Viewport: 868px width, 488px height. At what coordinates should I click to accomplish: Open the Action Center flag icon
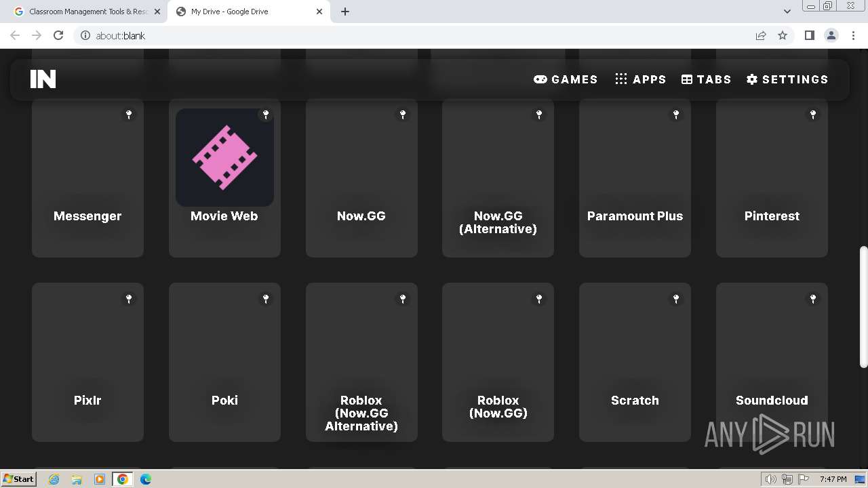pyautogui.click(x=803, y=479)
